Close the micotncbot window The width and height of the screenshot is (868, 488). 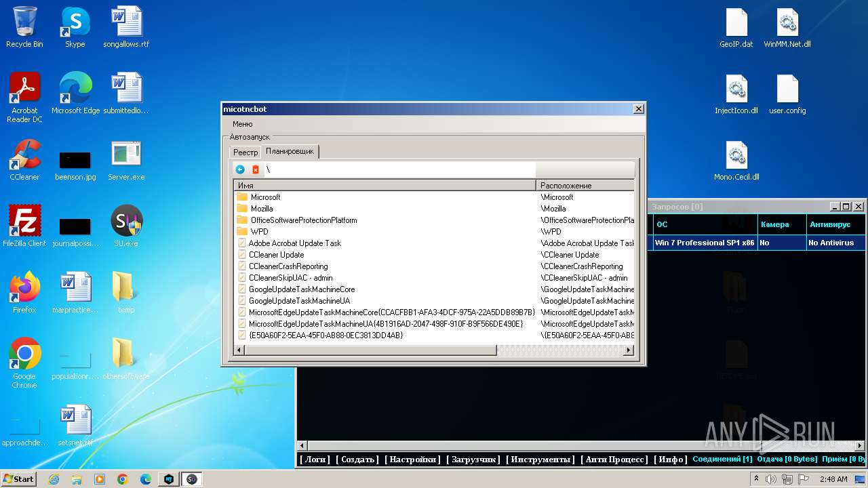click(x=638, y=109)
